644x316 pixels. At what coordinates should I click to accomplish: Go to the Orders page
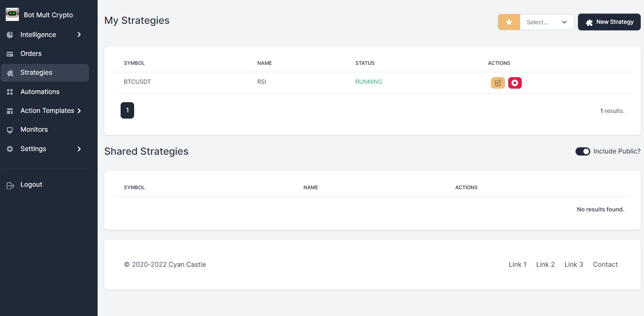click(31, 54)
